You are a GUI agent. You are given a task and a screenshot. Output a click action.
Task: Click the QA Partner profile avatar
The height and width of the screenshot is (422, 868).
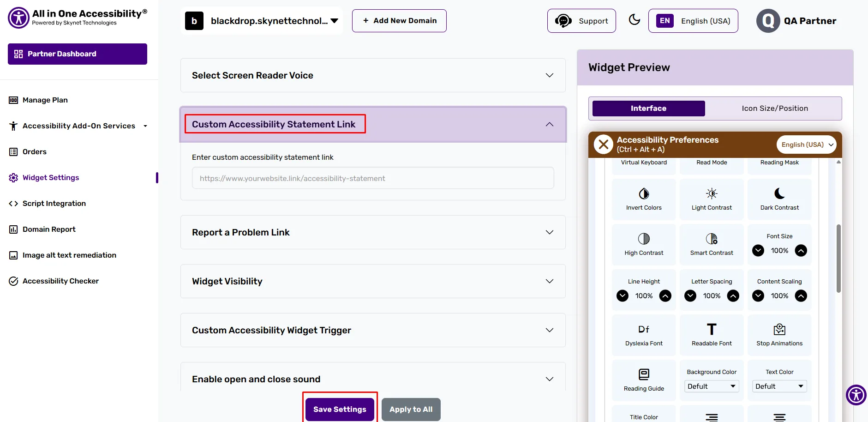pos(768,21)
